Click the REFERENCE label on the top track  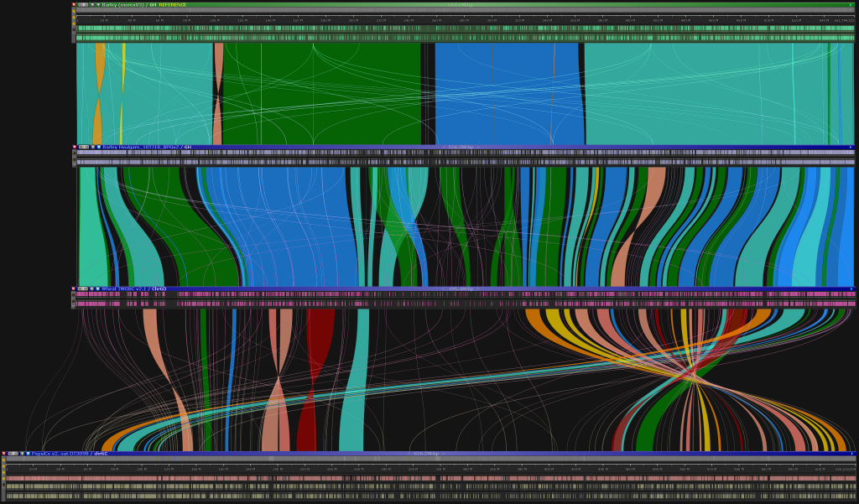(x=173, y=5)
